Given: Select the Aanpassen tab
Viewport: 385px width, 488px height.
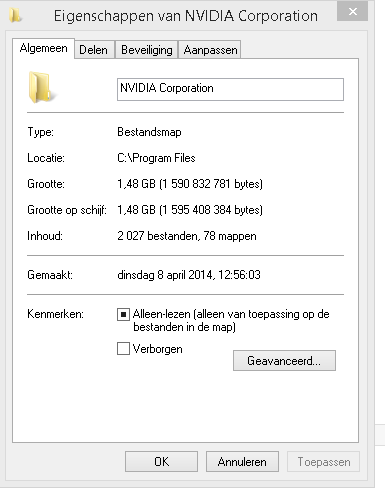Looking at the screenshot, I should tap(210, 50).
